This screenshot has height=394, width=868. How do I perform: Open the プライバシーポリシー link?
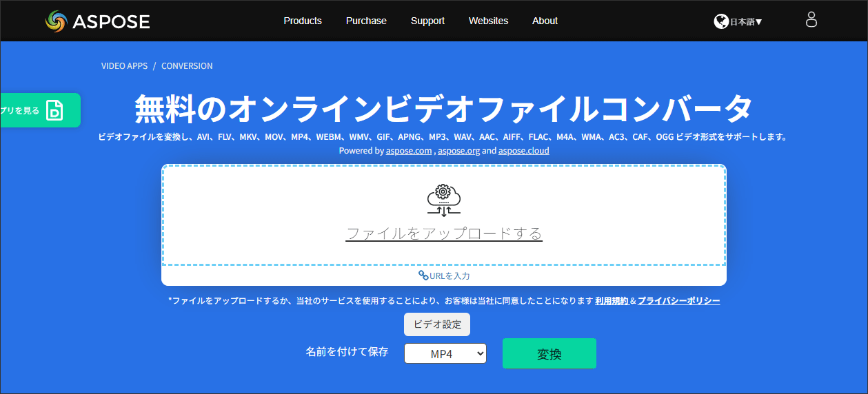(x=679, y=301)
